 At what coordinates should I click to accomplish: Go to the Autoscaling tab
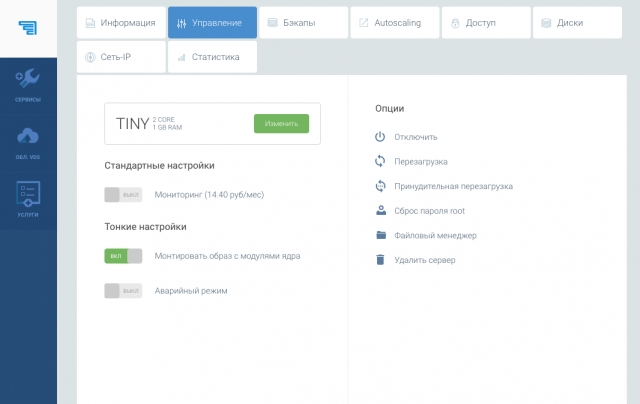tap(395, 22)
